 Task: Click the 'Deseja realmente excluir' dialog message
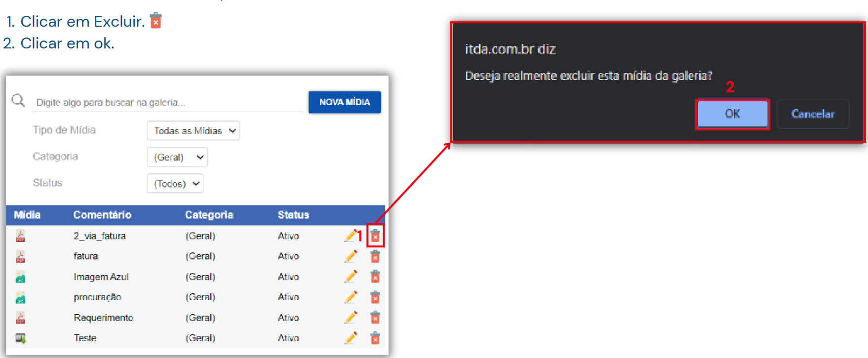(589, 76)
